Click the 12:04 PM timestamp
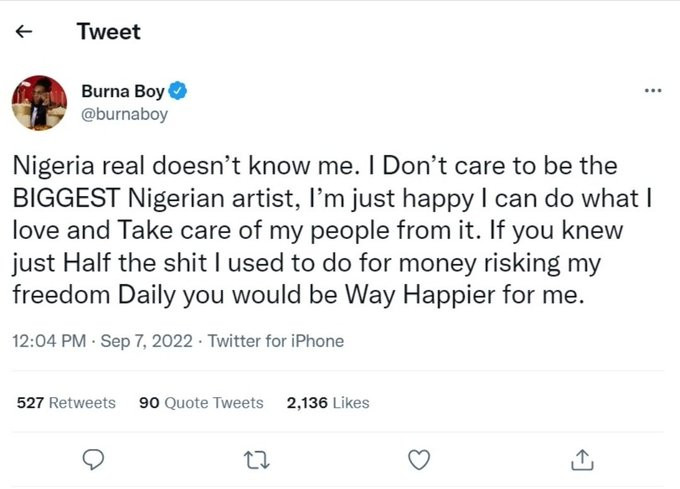 [x=45, y=341]
